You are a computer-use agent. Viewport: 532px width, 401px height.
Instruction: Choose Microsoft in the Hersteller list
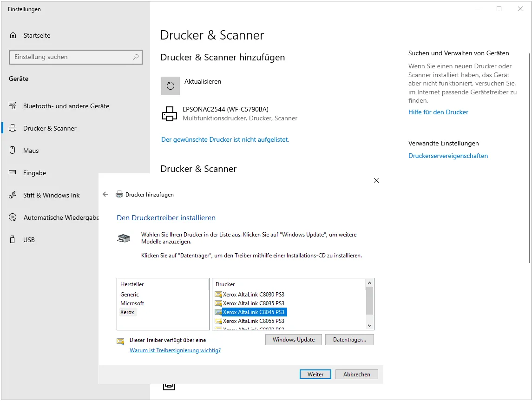[132, 303]
